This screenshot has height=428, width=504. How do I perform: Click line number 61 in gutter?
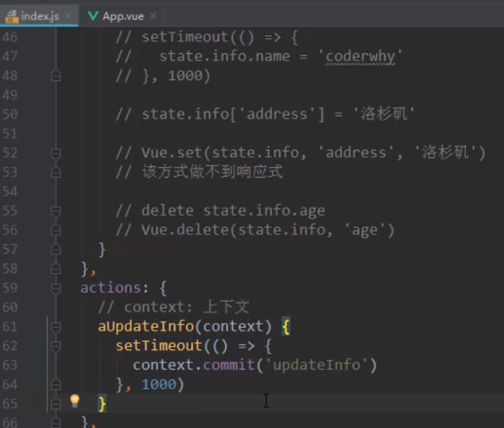point(9,327)
